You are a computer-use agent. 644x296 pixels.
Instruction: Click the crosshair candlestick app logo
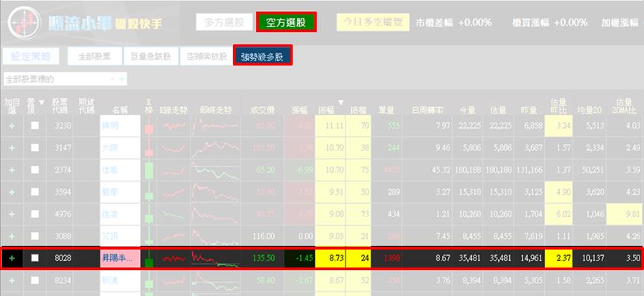pos(25,22)
